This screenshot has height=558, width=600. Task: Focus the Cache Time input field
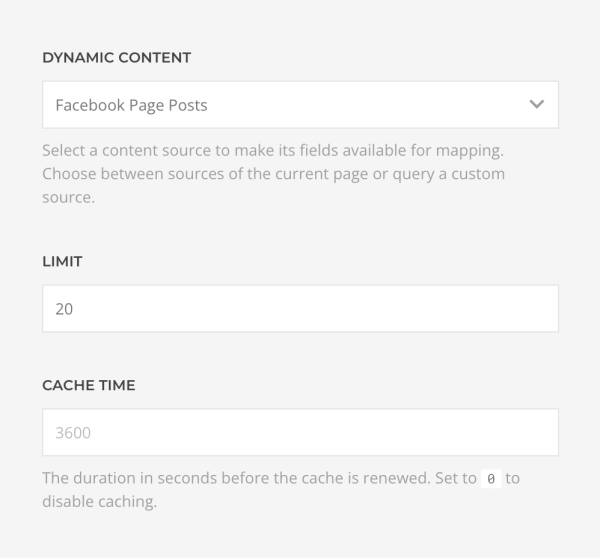[300, 432]
